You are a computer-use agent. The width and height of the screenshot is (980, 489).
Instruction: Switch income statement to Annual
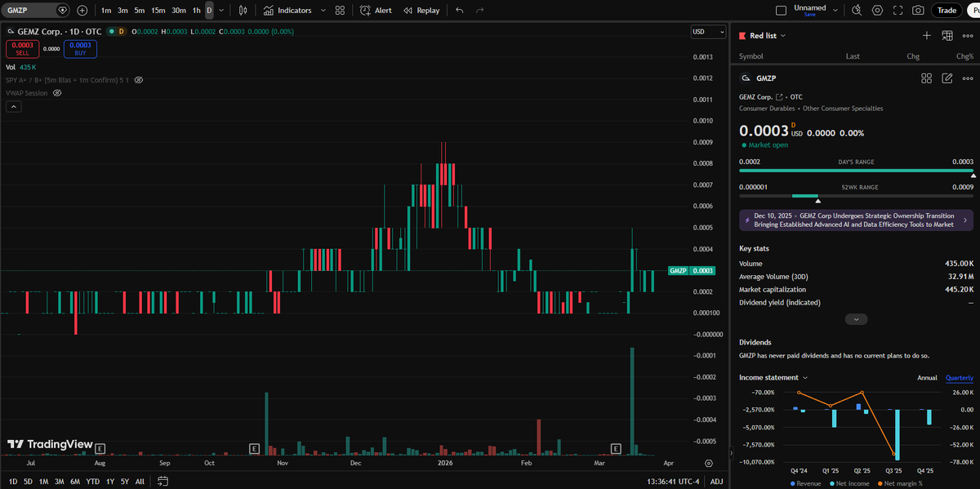pyautogui.click(x=927, y=378)
